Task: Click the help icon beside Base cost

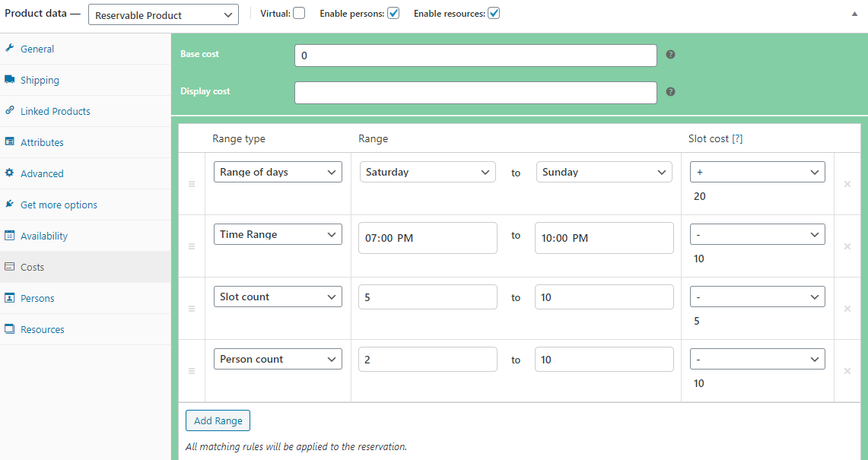Action: (670, 55)
